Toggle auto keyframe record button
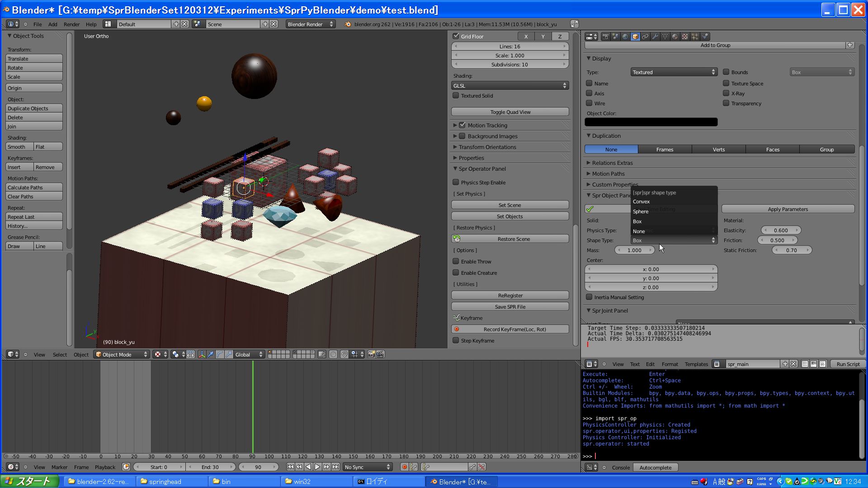This screenshot has width=868, height=488. click(404, 467)
